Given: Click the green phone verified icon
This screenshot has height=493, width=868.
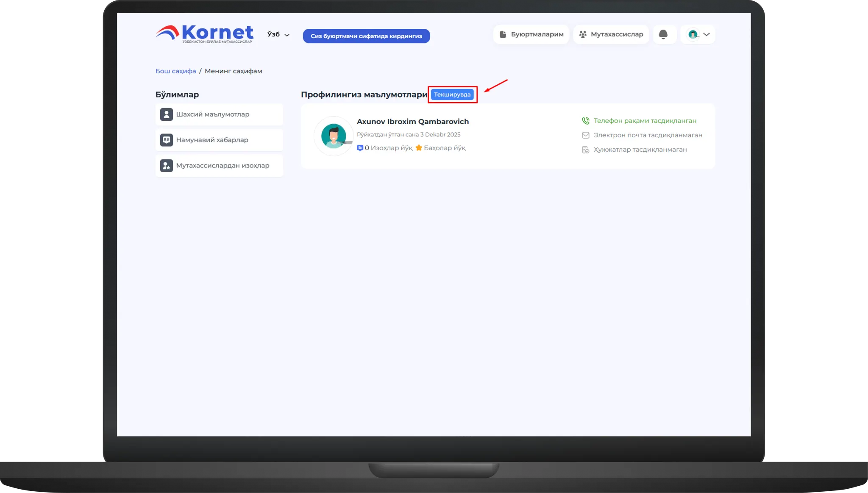Looking at the screenshot, I should tap(585, 121).
